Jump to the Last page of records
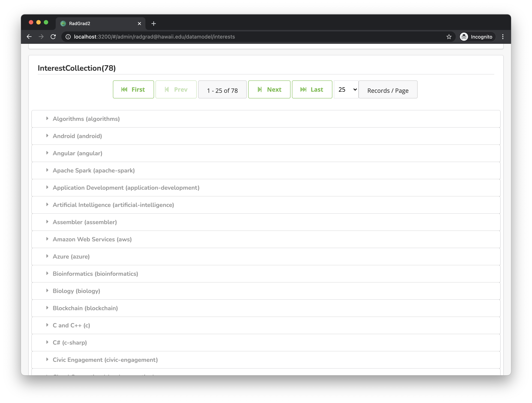 (x=312, y=90)
